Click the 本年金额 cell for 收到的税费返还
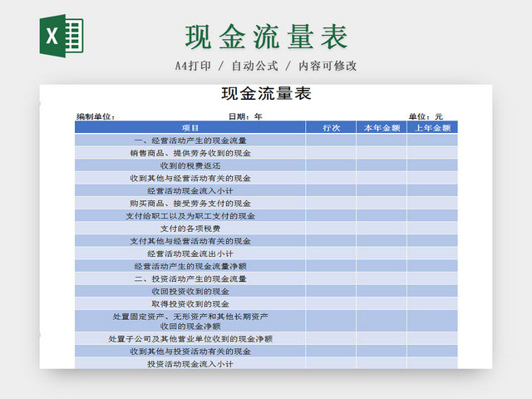This screenshot has width=532, height=399. (382, 165)
